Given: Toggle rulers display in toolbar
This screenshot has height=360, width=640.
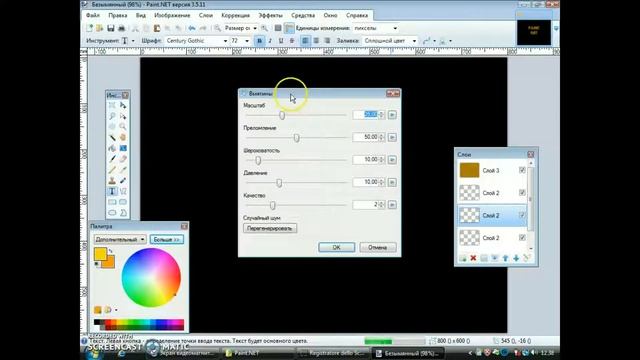Looking at the screenshot, I should (289, 28).
